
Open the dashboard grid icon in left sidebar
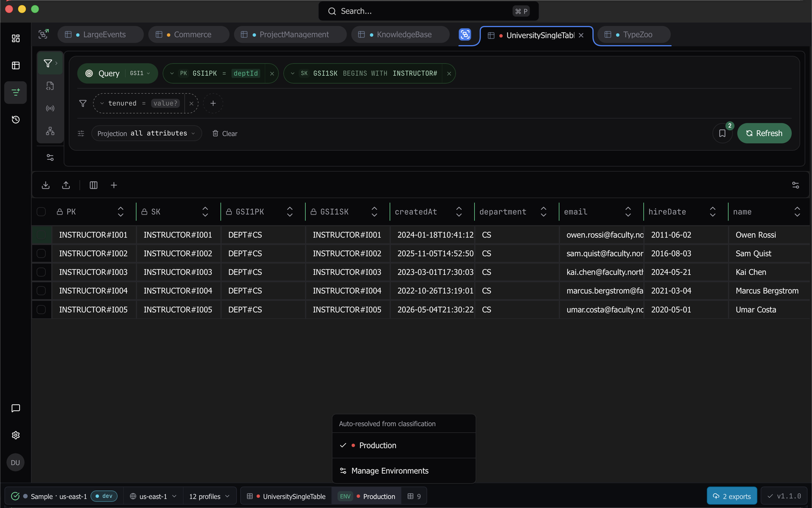(16, 38)
